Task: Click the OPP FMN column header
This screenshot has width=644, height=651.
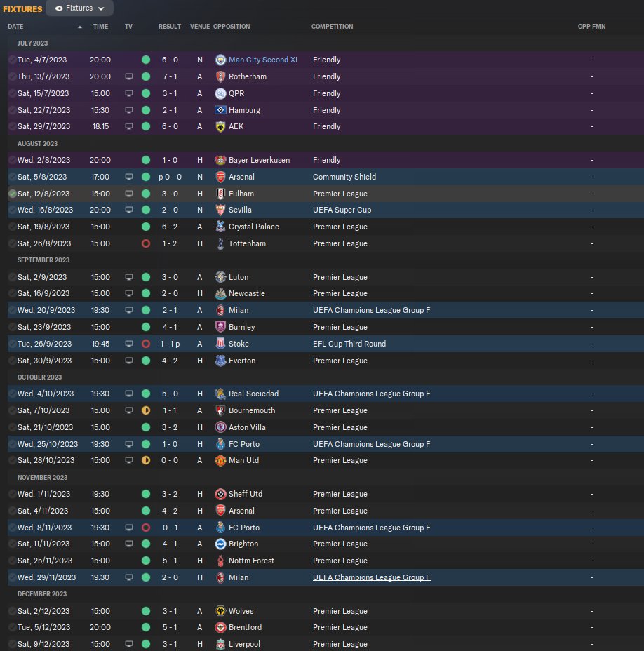Action: tap(591, 26)
